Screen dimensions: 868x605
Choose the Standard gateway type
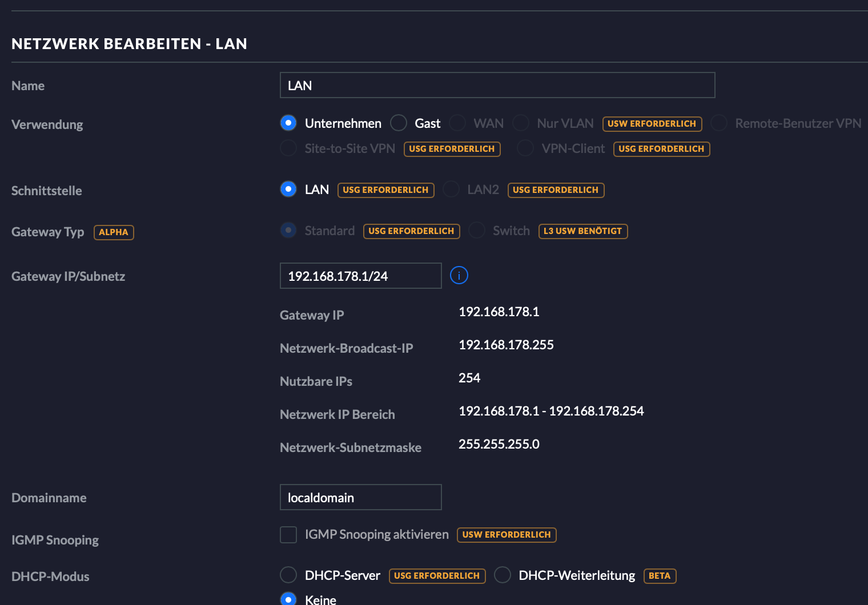point(288,231)
